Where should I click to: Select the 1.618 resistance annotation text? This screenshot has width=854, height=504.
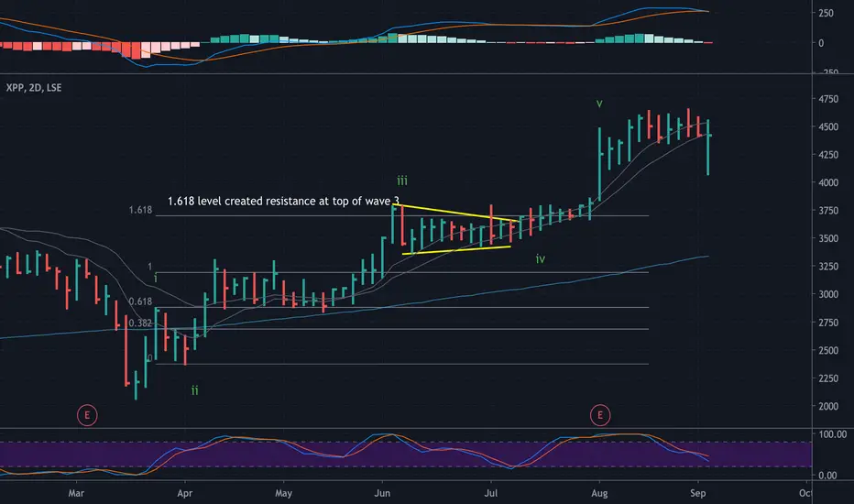(283, 201)
